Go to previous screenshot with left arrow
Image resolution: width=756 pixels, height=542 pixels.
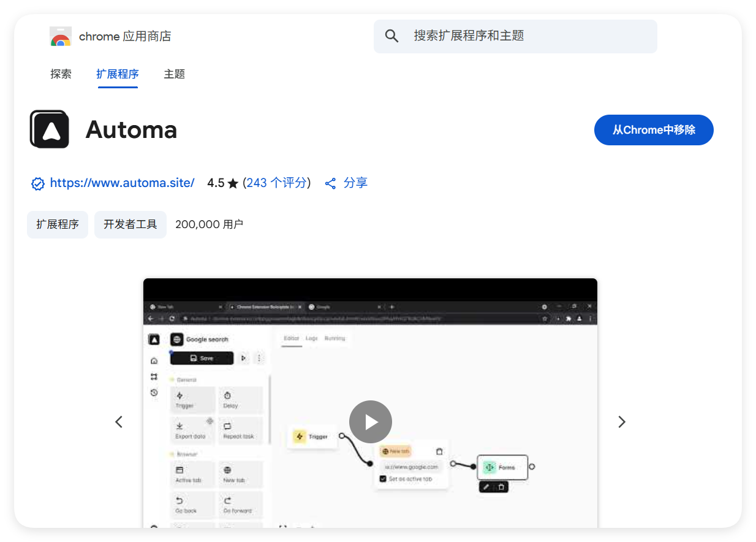pos(119,422)
